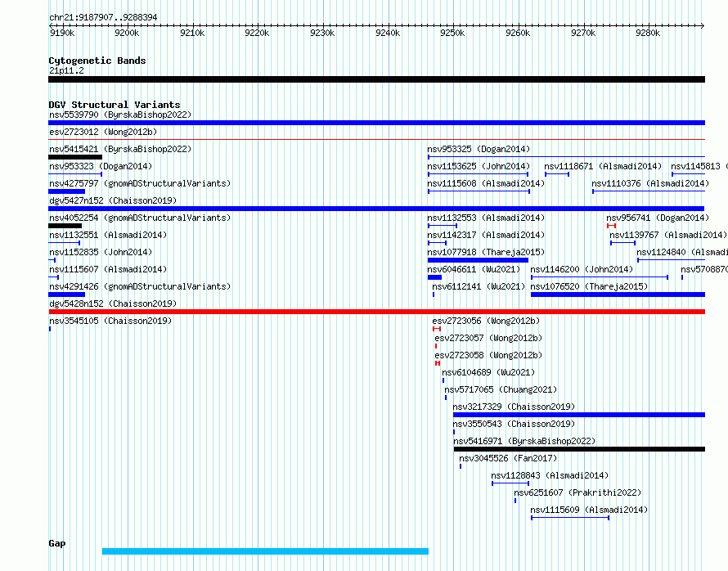Viewport: 728px width, 571px height.
Task: Click the red nsv956741 variant glyph
Action: point(612,226)
